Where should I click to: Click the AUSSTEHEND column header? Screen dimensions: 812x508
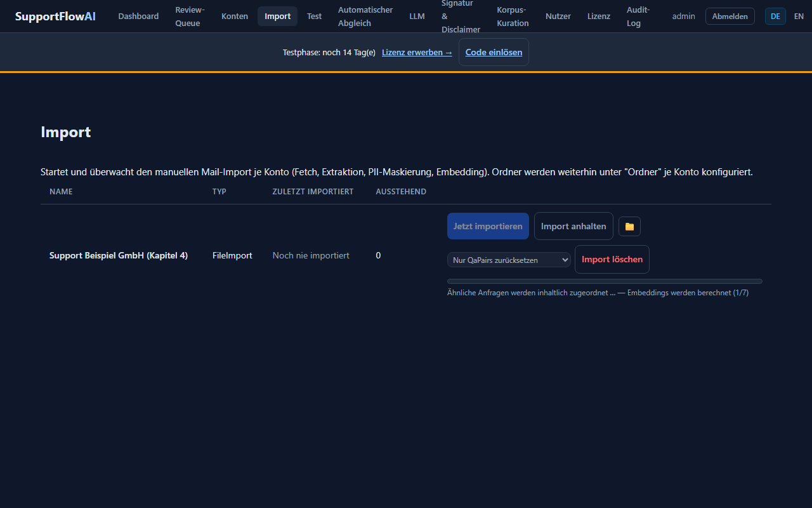click(401, 191)
